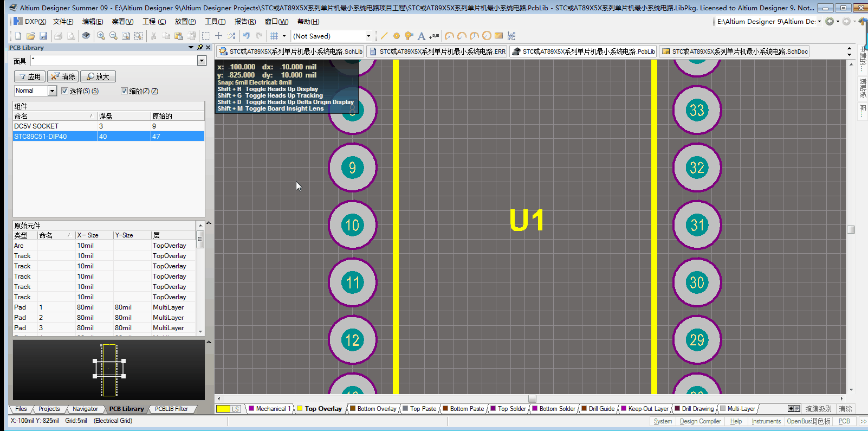The height and width of the screenshot is (431, 868).
Task: Place a line with yellow line tool
Action: [384, 36]
